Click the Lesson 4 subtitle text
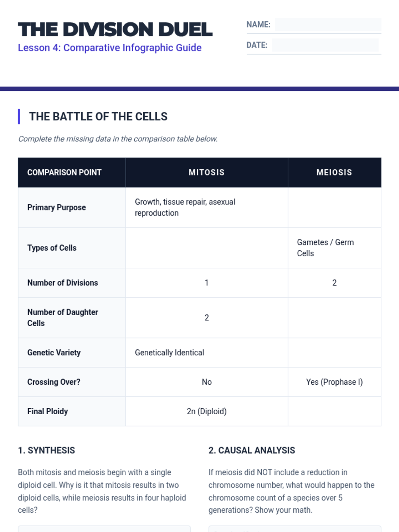This screenshot has width=399, height=532. pos(110,48)
